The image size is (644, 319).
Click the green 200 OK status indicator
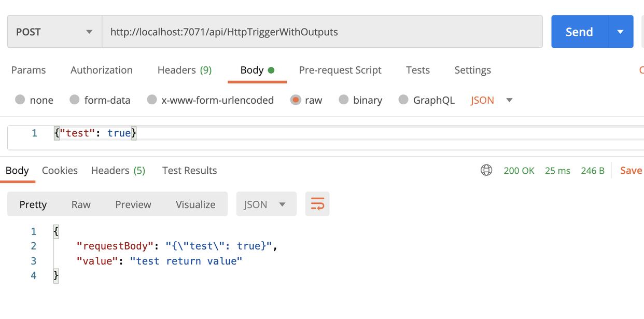(x=519, y=170)
